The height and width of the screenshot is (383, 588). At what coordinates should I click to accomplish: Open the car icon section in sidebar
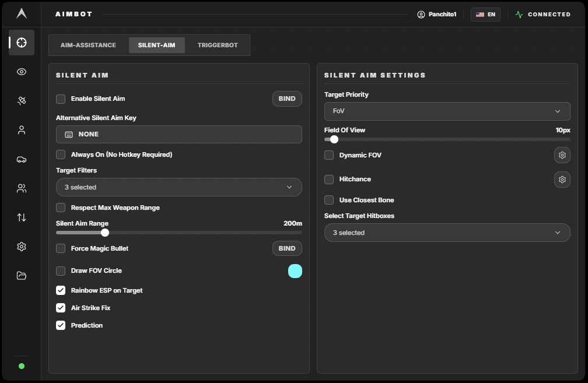click(22, 159)
